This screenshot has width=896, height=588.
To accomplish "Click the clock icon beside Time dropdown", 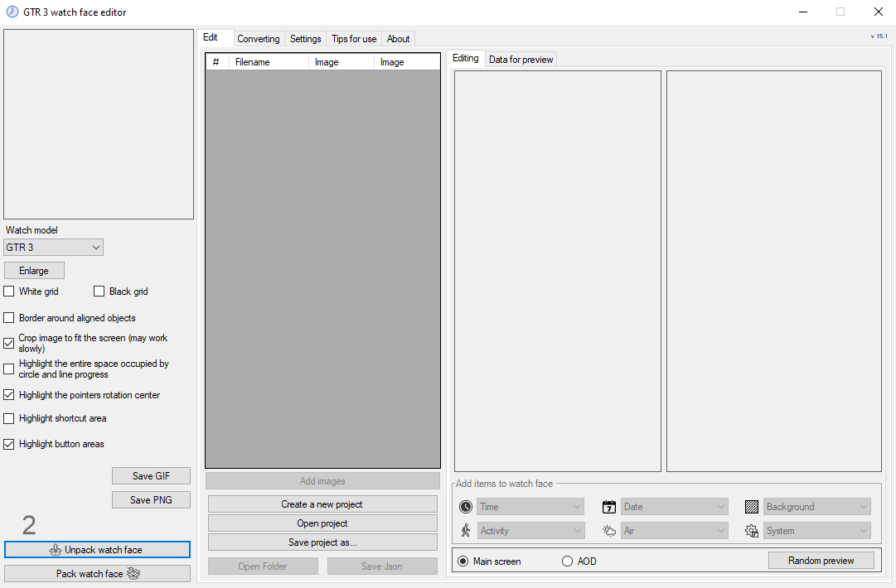I will pyautogui.click(x=466, y=506).
